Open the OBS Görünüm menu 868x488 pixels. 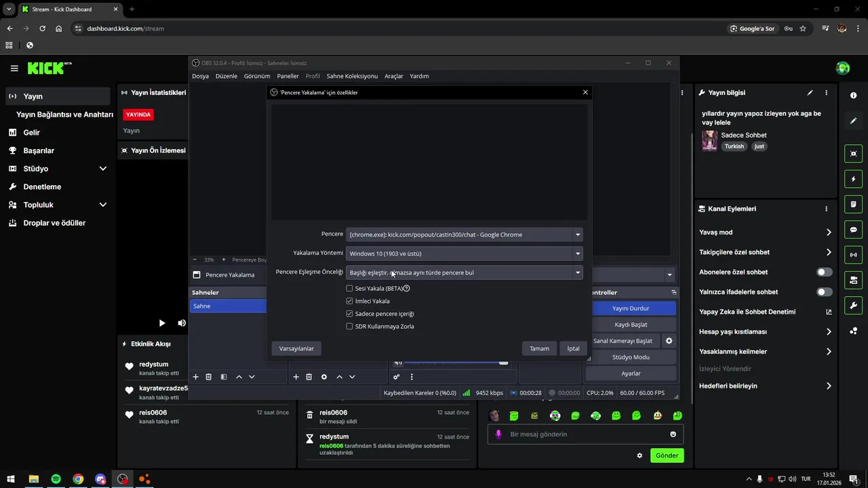tap(257, 76)
